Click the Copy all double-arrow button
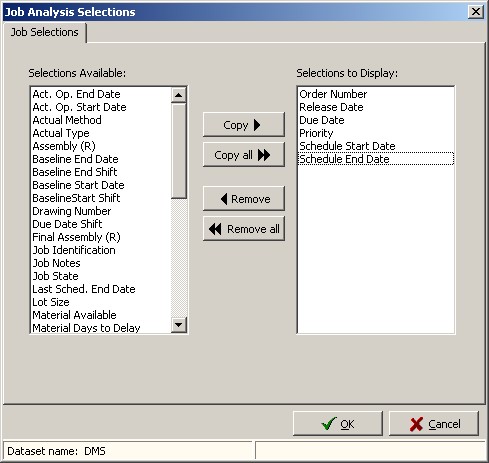 [244, 155]
